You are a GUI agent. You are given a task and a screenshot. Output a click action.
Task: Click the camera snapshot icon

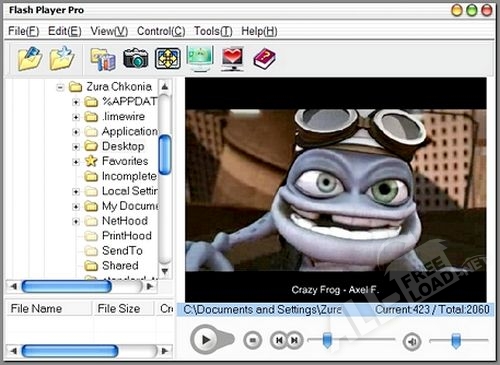[136, 58]
